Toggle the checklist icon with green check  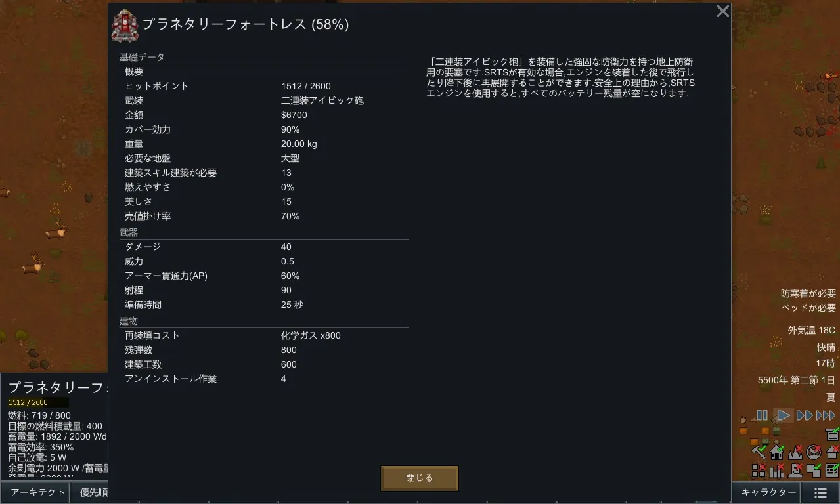(832, 470)
